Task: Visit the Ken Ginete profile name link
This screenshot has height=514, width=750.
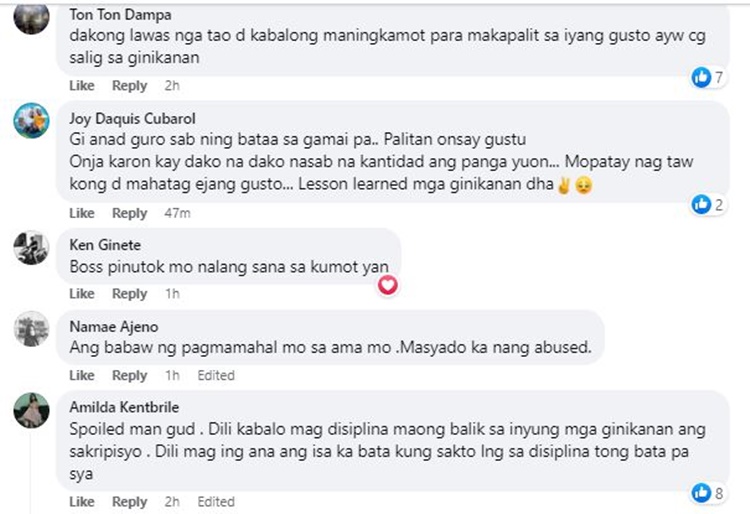Action: tap(105, 245)
